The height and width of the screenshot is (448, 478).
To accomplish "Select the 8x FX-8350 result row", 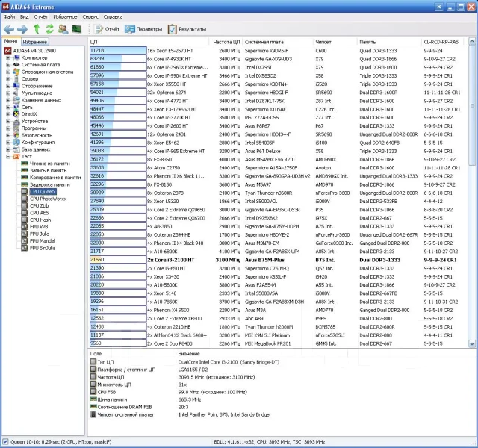I will 278,159.
